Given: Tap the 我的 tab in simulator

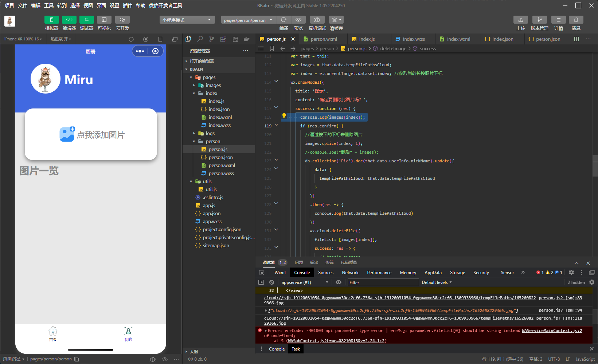Looking at the screenshot, I should point(128,334).
